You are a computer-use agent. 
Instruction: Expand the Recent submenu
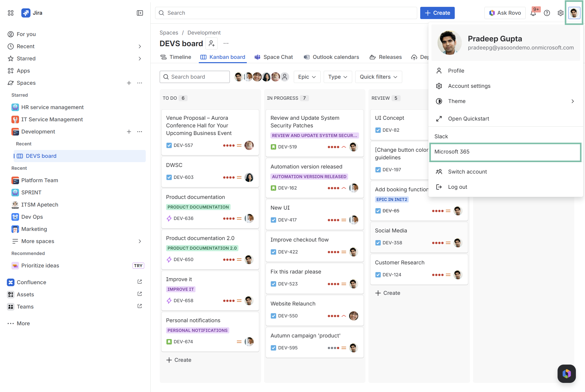[140, 46]
